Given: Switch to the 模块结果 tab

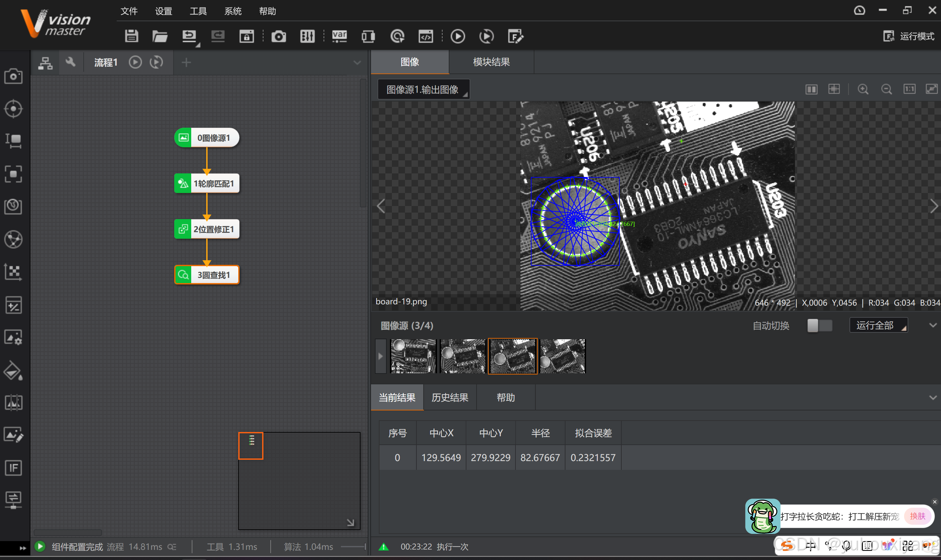Looking at the screenshot, I should tap(491, 62).
